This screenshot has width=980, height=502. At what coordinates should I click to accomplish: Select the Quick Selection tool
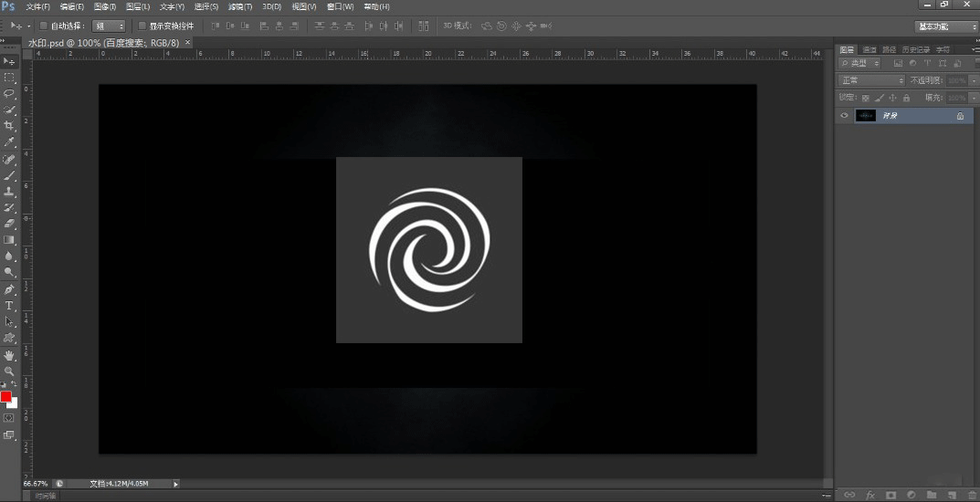(9, 110)
